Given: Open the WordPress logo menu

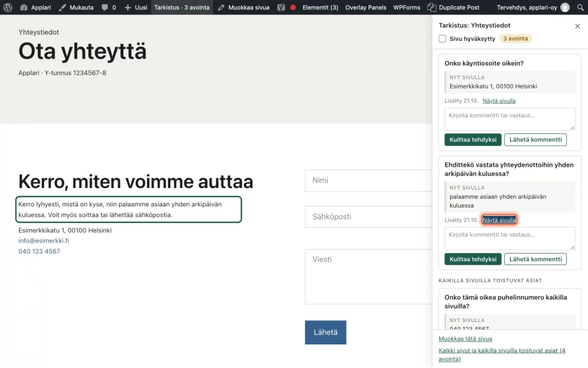Looking at the screenshot, I should pos(7,7).
